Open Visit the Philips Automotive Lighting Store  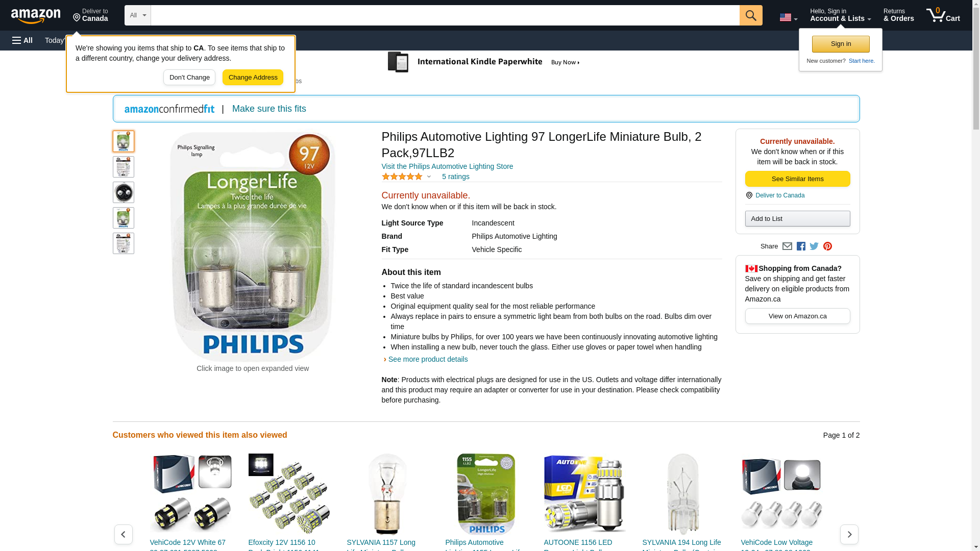(447, 166)
